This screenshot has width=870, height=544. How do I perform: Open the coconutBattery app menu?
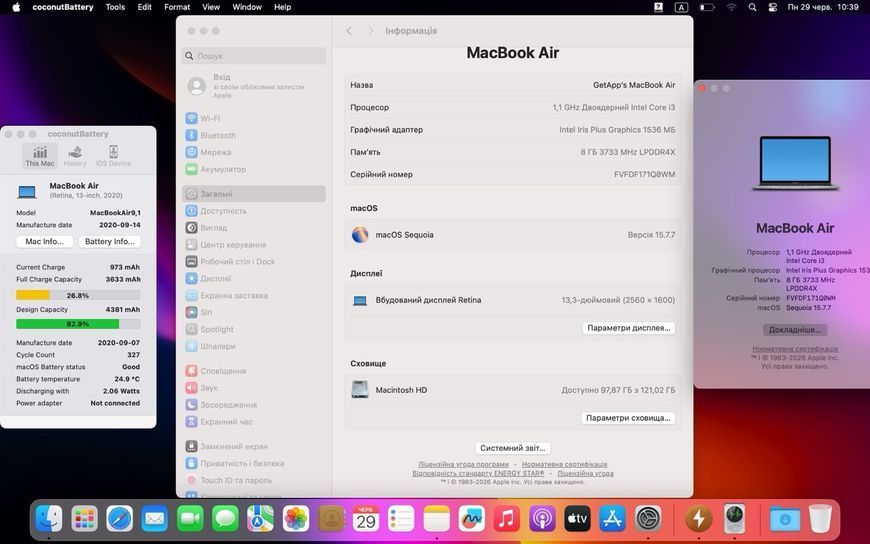63,7
